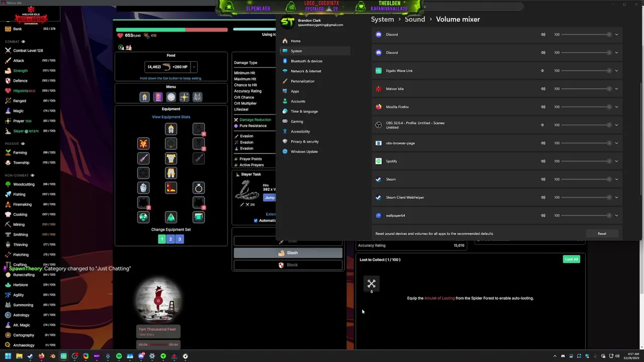Click the Jump button in Slayer Task
Viewport: 644px width, 362px height.
coord(270,198)
